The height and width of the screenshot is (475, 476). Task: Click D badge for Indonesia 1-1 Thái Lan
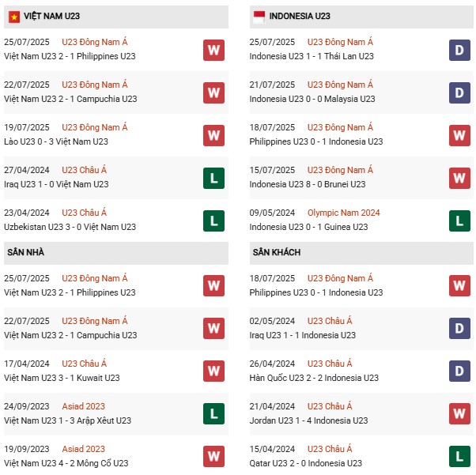(x=459, y=50)
